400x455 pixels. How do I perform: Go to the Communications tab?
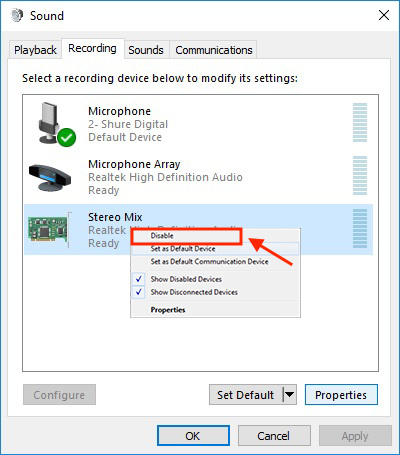coord(214,50)
